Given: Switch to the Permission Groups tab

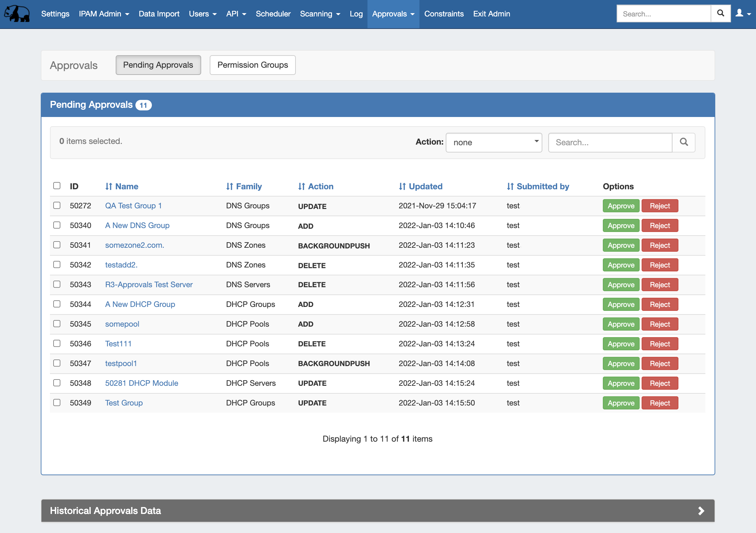Looking at the screenshot, I should (252, 65).
